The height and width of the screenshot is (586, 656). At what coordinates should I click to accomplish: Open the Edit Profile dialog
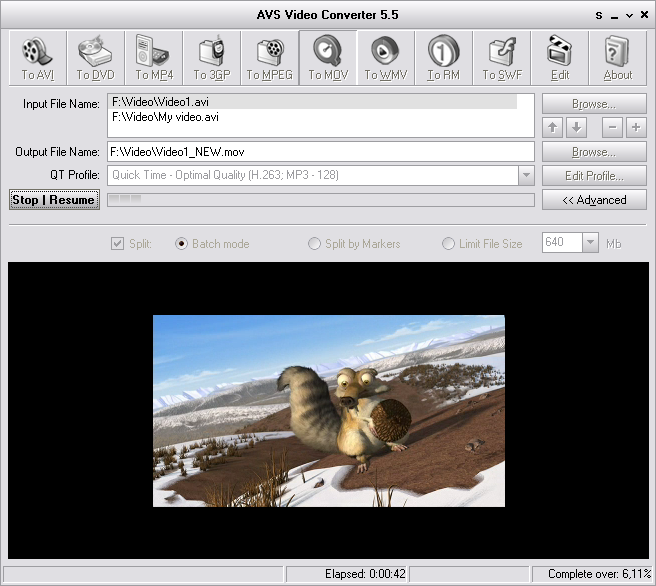point(594,176)
